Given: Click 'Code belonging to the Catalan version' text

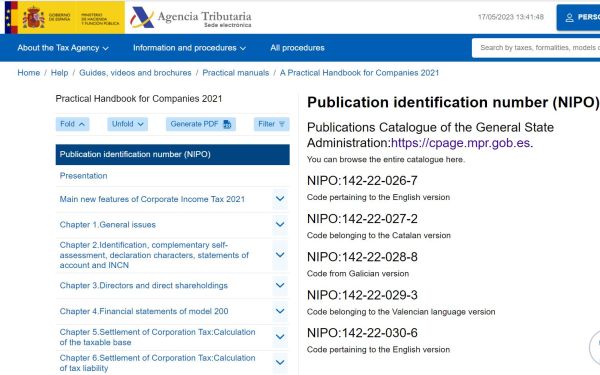Looking at the screenshot, I should pyautogui.click(x=378, y=236).
